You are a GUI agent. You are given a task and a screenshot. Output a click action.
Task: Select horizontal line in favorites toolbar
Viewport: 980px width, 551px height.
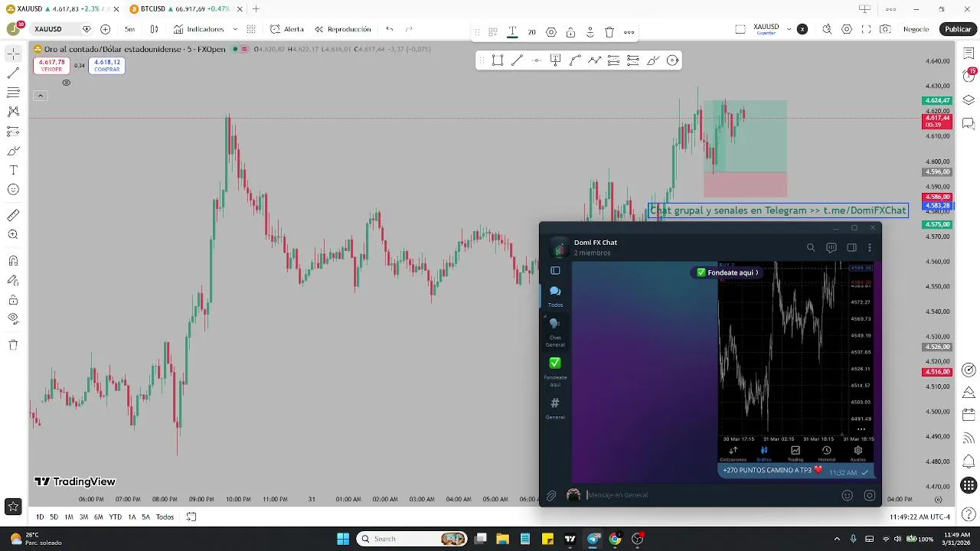coord(536,60)
